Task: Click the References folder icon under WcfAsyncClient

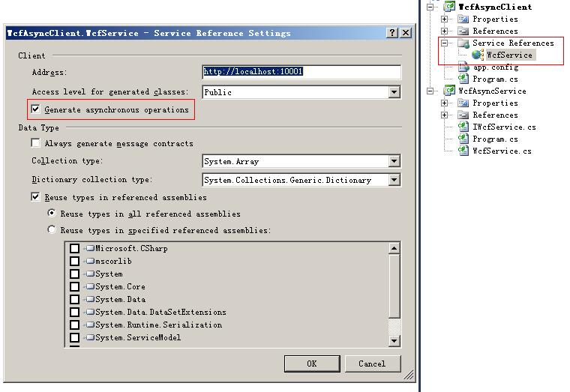Action: pyautogui.click(x=463, y=31)
